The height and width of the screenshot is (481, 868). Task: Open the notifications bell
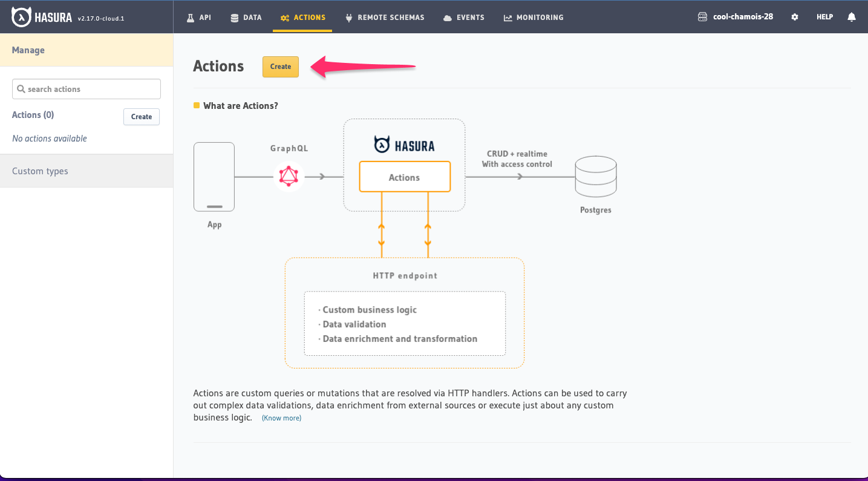tap(852, 18)
